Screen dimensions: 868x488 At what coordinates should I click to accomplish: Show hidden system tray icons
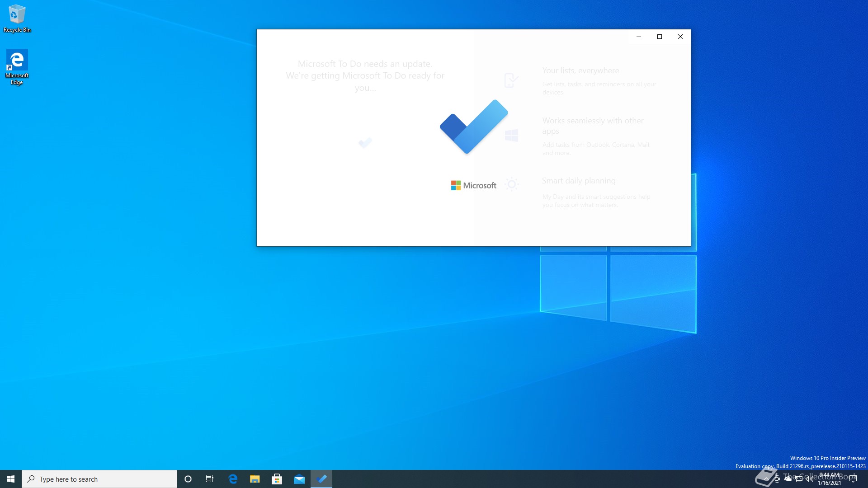pos(766,479)
